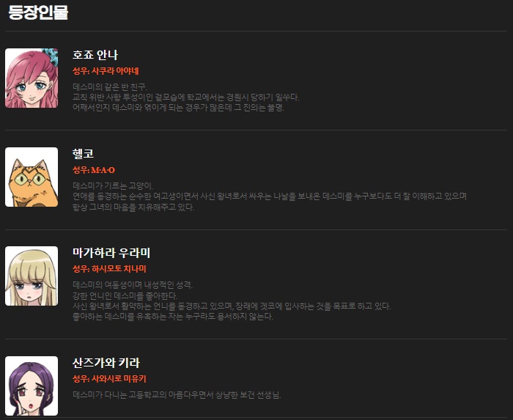Click the character name 산즈가와 키라
Viewport: 513px width, 420px height.
106,363
